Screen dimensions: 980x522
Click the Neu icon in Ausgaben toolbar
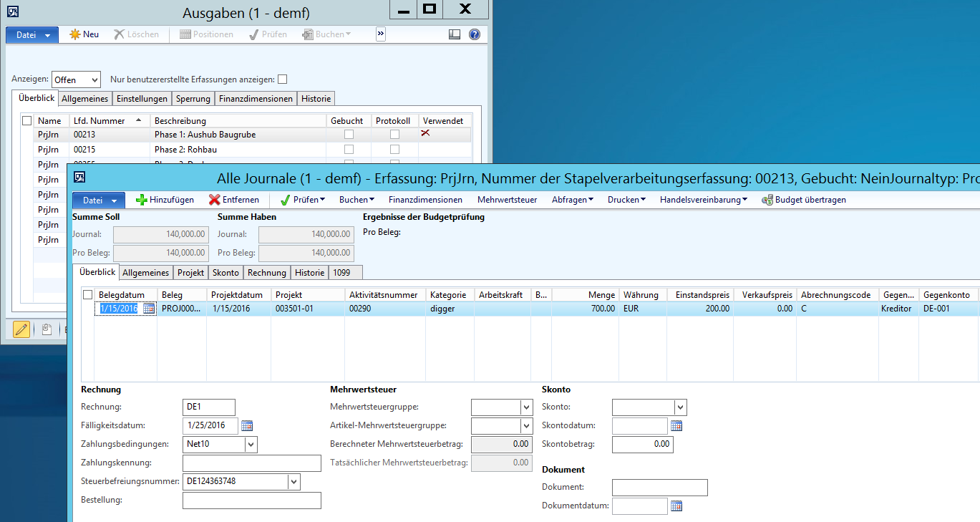tap(75, 34)
